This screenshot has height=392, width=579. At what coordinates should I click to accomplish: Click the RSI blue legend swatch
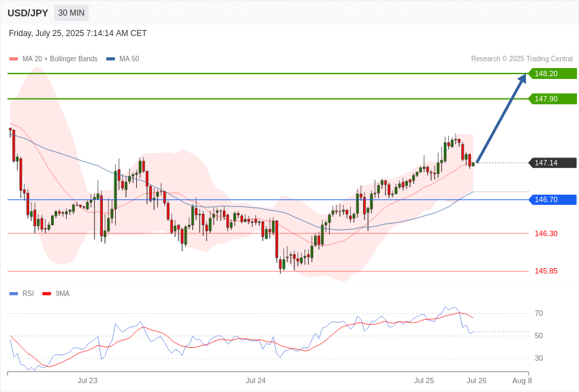coord(14,294)
